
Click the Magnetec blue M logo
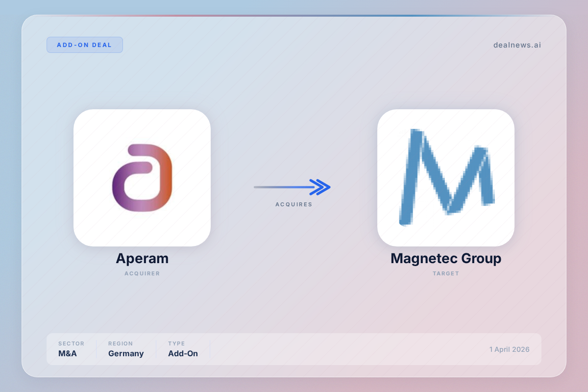(x=446, y=178)
